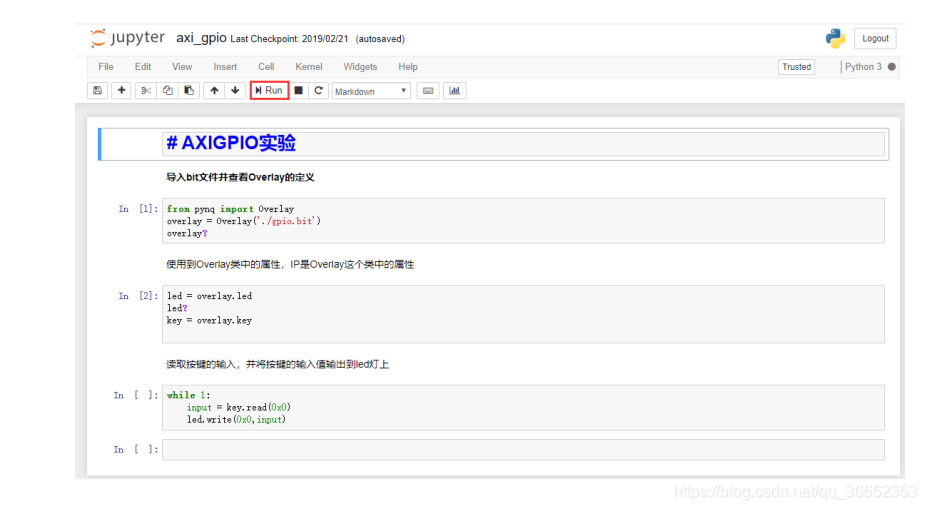Select the # AXIGPIO heading cell
This screenshot has width=927, height=510.
pyautogui.click(x=523, y=144)
